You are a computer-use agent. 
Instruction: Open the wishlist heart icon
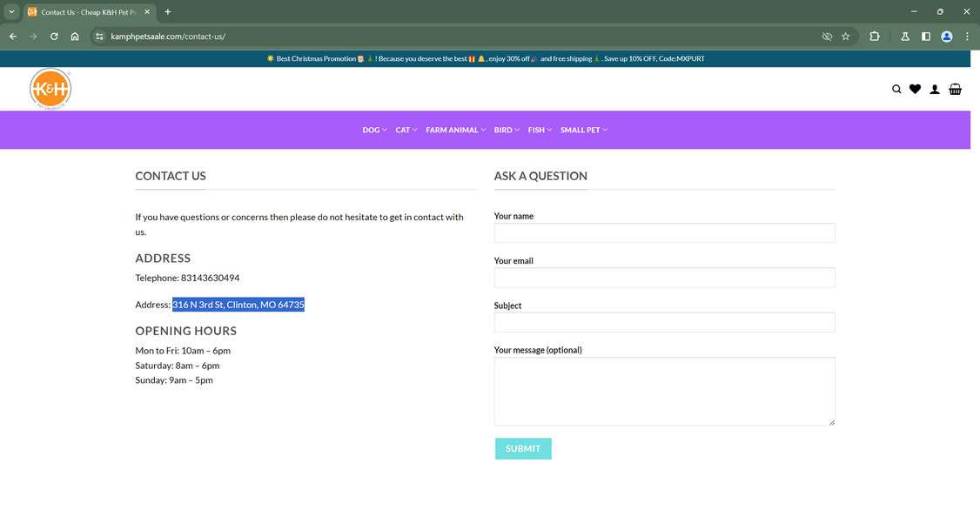tap(916, 89)
